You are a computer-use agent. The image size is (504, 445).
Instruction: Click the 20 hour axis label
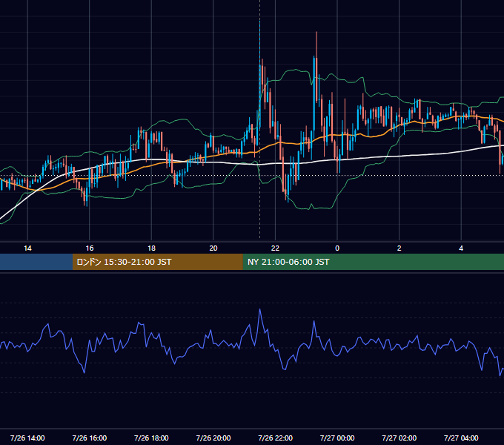coord(213,248)
